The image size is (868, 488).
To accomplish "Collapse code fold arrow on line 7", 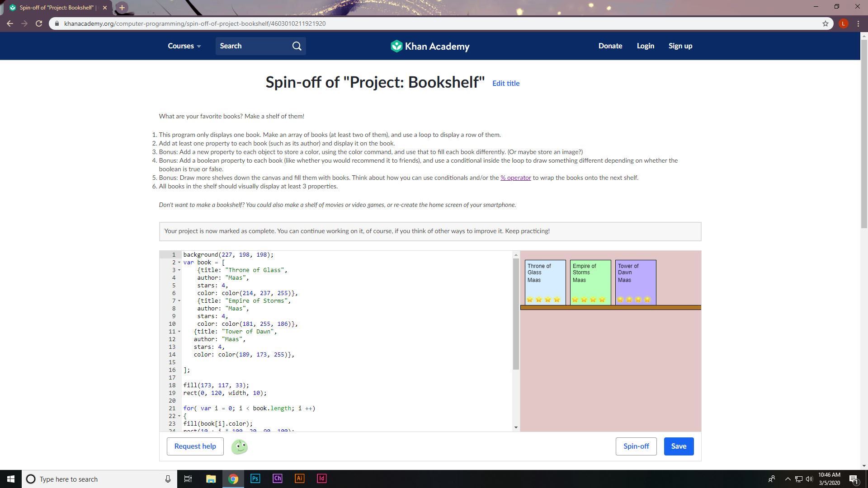I will pos(179,301).
